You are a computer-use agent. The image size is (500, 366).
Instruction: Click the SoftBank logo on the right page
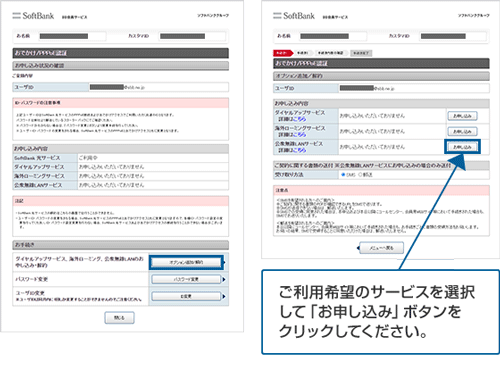tap(294, 16)
